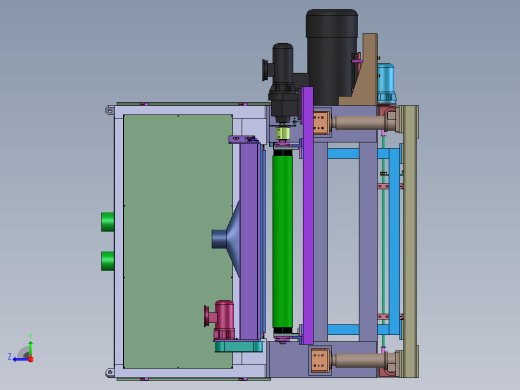
Task: Select the upper tan guide shaft
Action: tap(360, 122)
